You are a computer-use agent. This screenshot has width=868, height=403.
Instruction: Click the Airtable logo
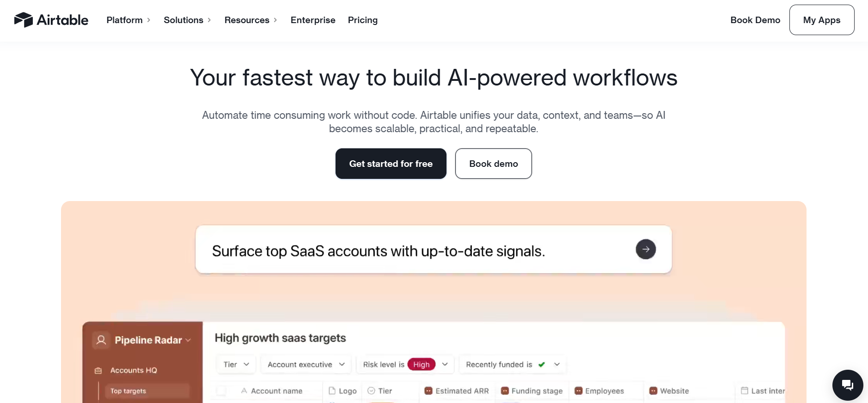point(51,20)
